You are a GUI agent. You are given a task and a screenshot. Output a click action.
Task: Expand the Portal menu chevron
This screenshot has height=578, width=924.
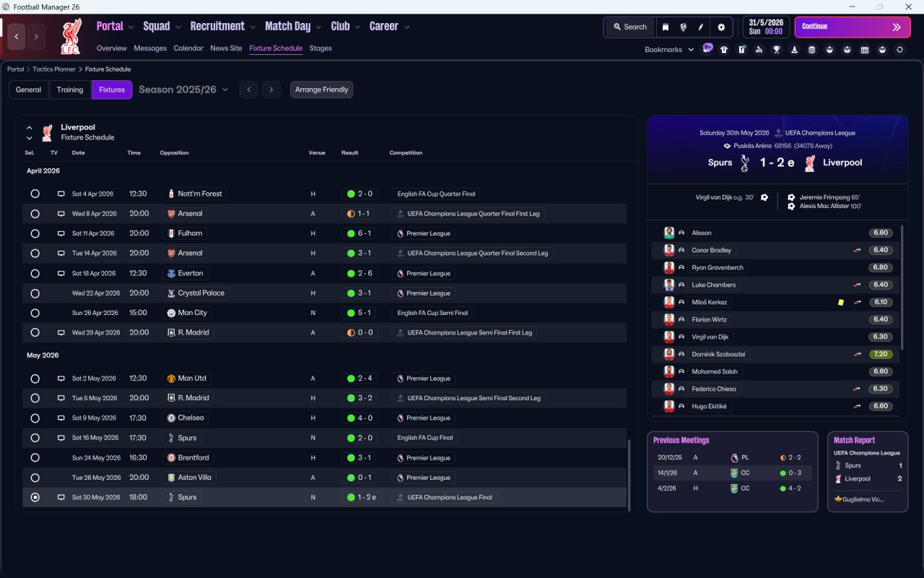(131, 27)
